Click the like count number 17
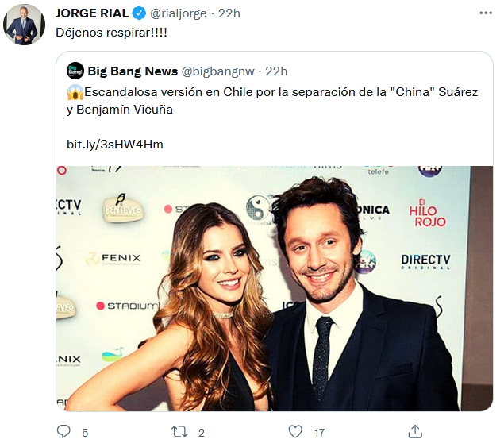504x447 pixels. tap(319, 433)
